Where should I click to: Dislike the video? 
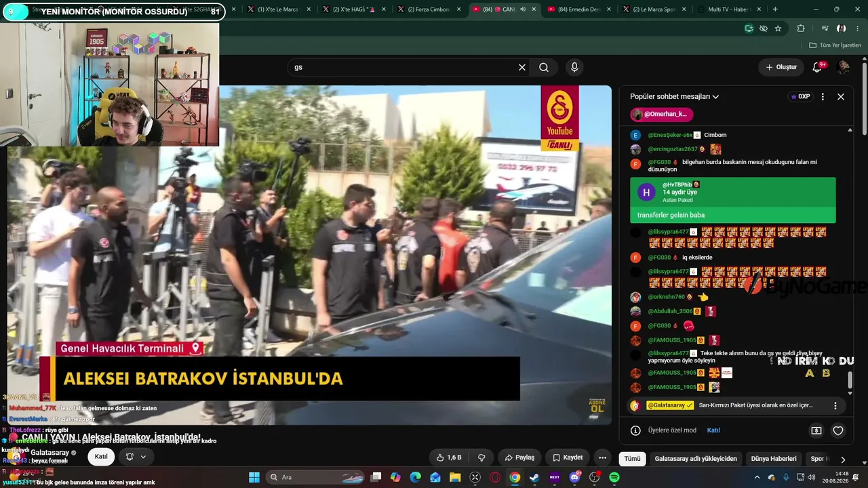click(481, 457)
